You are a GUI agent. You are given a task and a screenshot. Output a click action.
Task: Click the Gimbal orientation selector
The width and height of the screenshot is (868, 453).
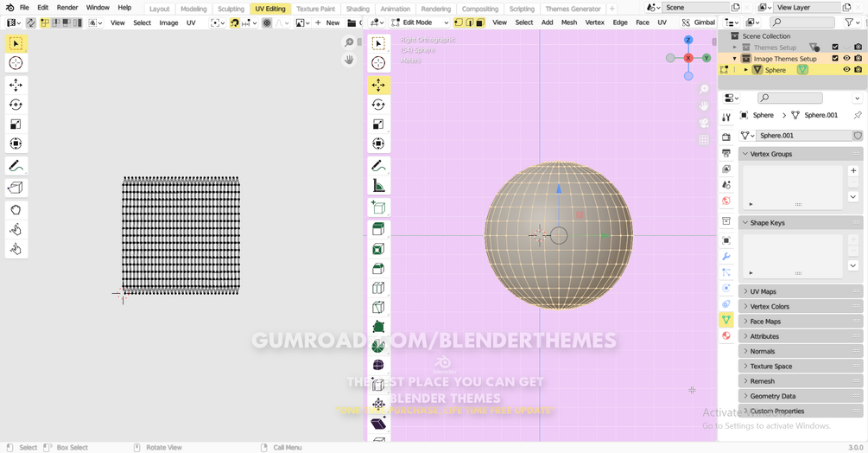tap(699, 22)
